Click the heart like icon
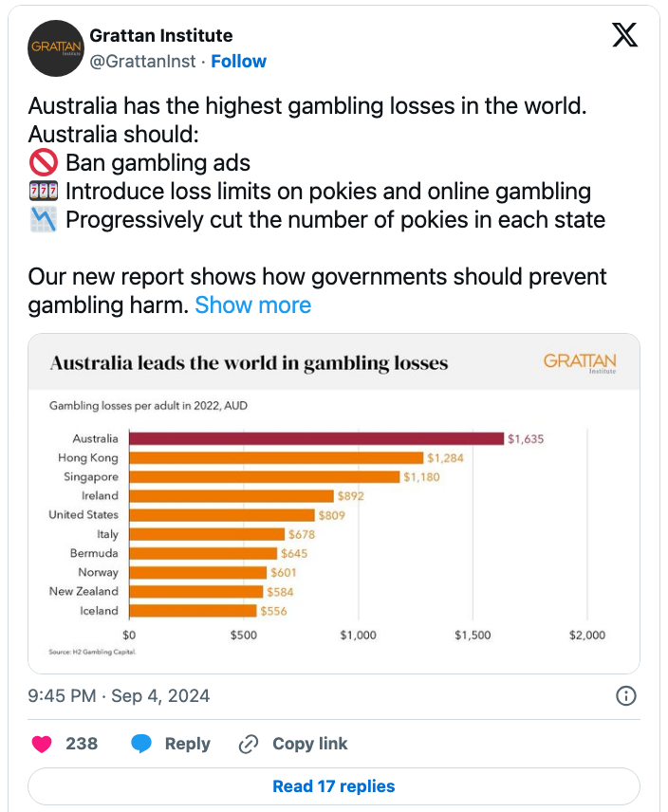This screenshot has height=812, width=668. click(41, 744)
